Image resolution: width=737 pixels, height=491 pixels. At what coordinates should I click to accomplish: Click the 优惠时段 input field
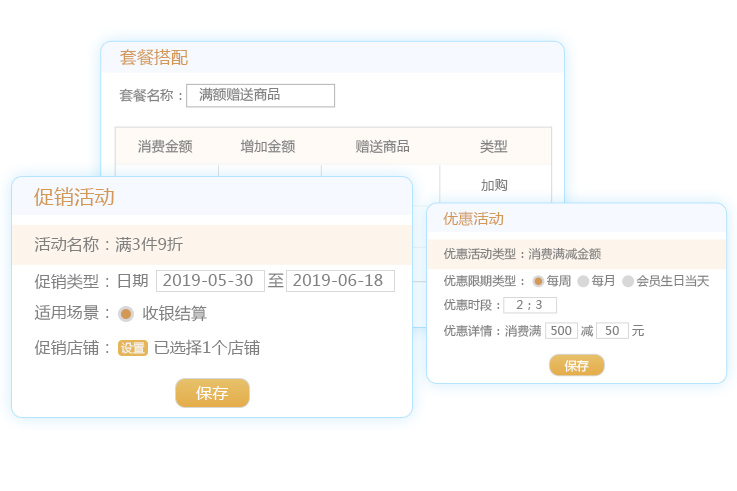(x=530, y=305)
